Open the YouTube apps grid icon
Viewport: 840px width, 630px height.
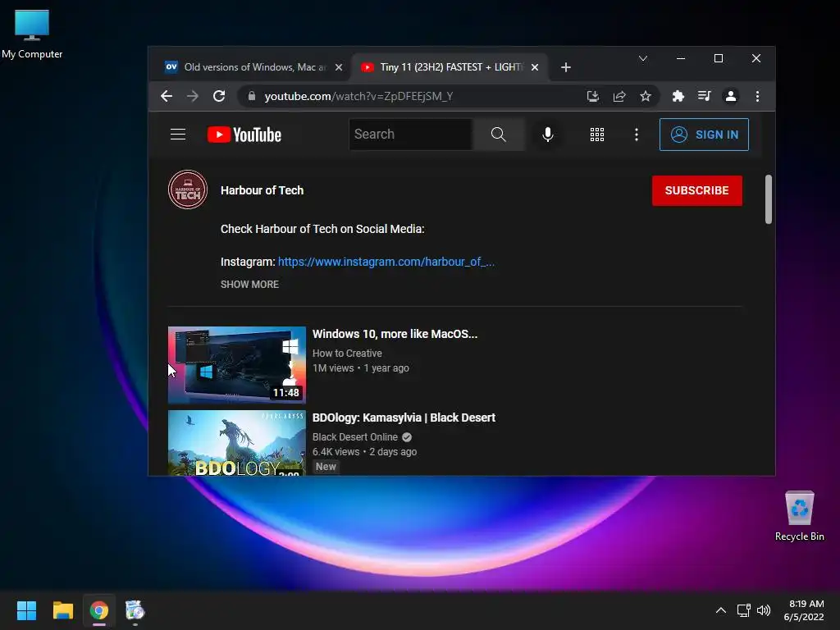tap(597, 135)
